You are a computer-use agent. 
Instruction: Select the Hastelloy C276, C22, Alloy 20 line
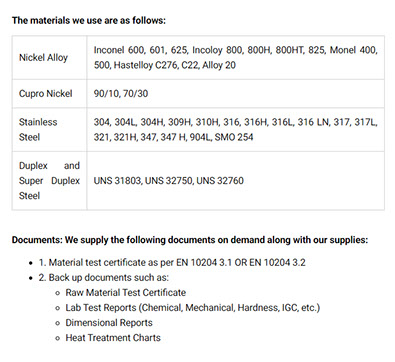pyautogui.click(x=165, y=65)
